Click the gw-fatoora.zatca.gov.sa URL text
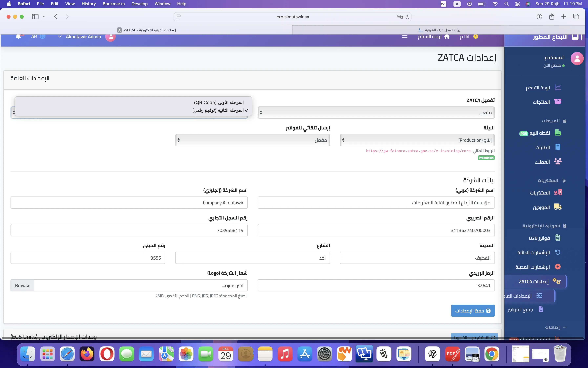Viewport: 588px width, 368px height. tap(418, 151)
